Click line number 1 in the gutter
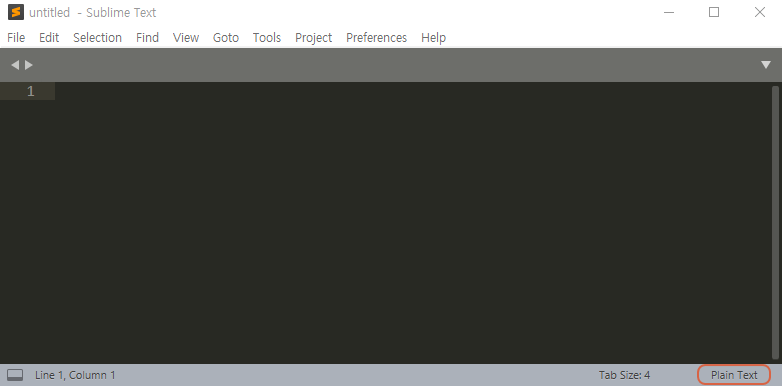 coord(31,91)
